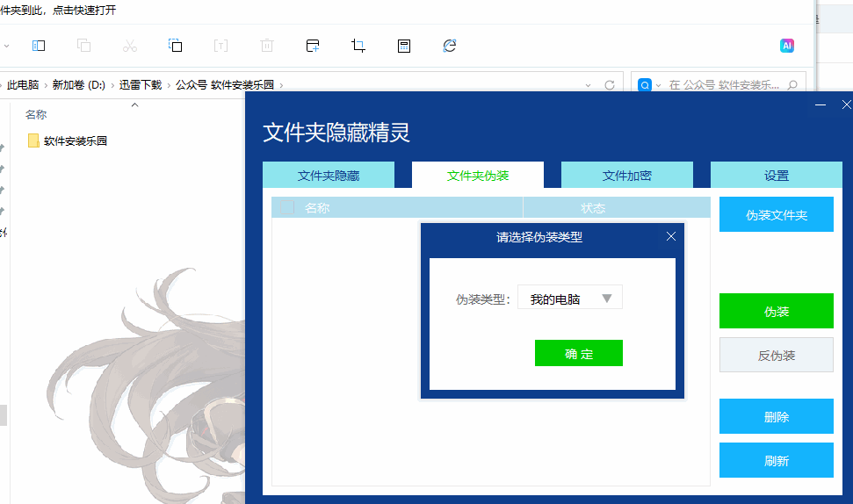Open the 软件安装乐园 folder icon
The image size is (853, 504).
coord(33,140)
